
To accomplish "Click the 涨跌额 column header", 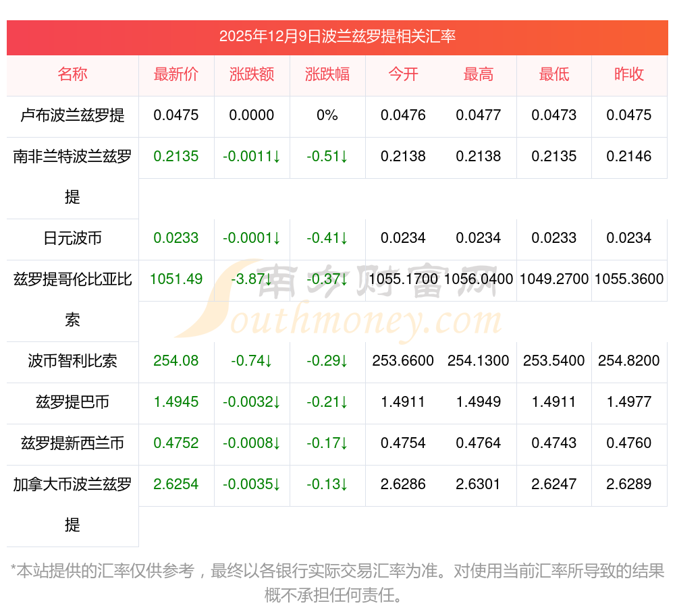I will tap(252, 74).
